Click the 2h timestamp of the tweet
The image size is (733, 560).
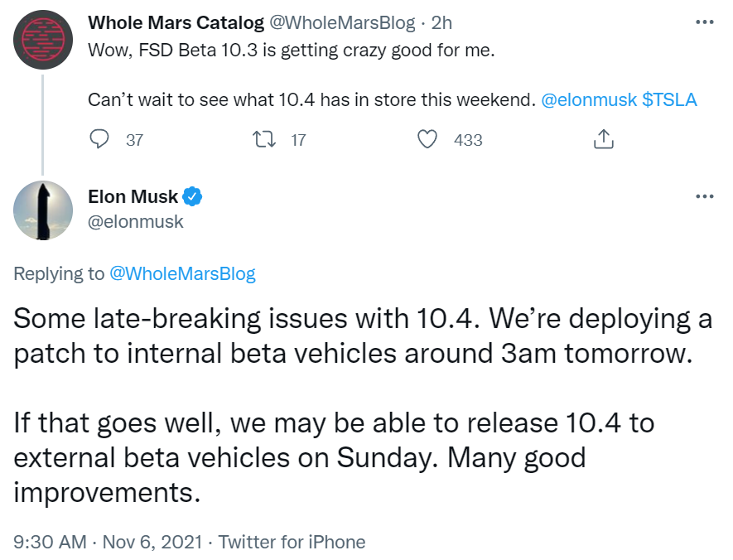[441, 22]
